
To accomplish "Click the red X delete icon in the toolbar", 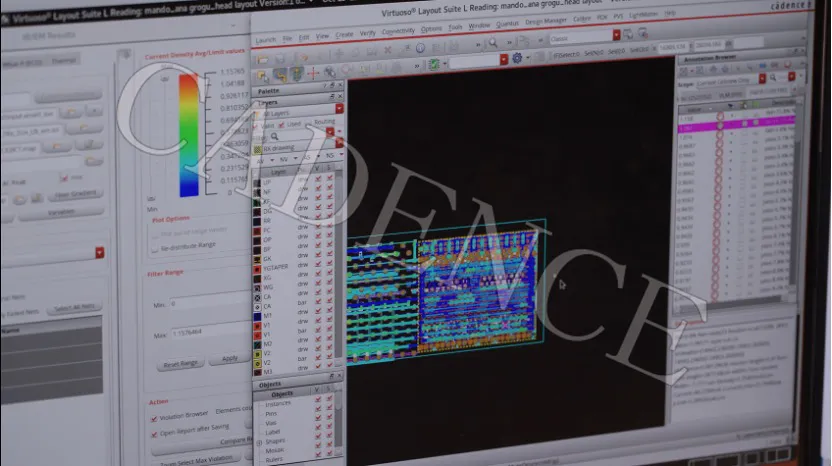I will [x=388, y=50].
